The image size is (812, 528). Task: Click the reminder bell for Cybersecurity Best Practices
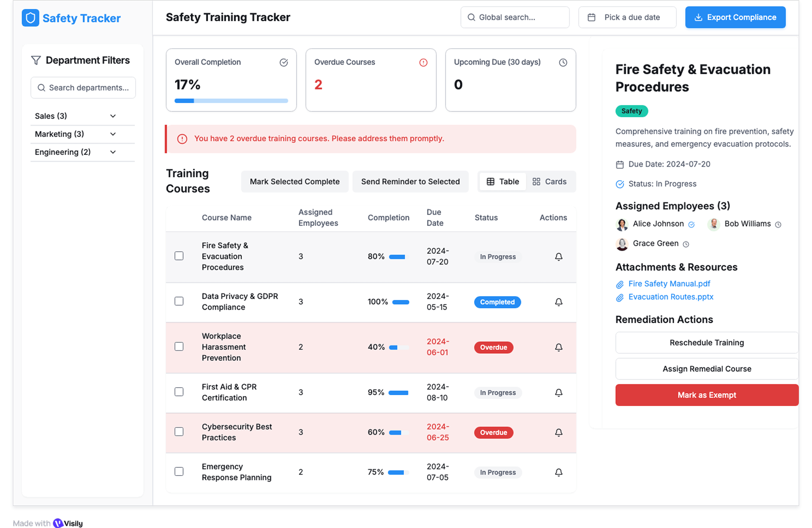click(558, 432)
